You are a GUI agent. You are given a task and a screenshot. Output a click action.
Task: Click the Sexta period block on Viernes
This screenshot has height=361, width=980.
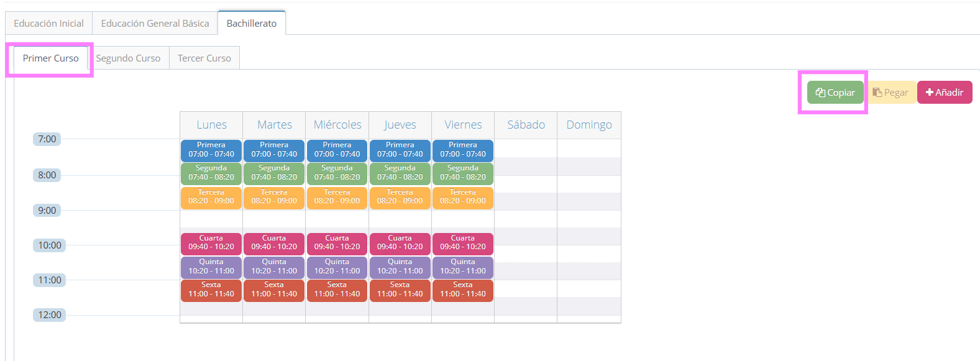click(x=463, y=290)
